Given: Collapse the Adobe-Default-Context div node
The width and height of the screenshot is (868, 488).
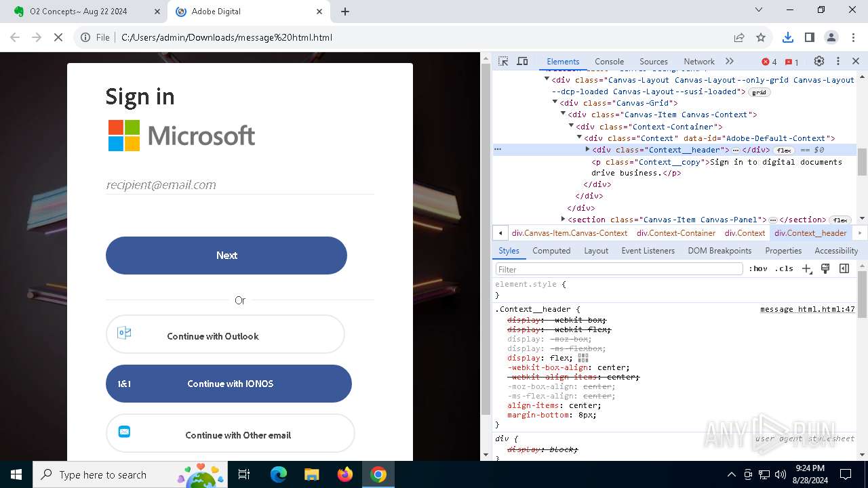Looking at the screenshot, I should (x=579, y=137).
